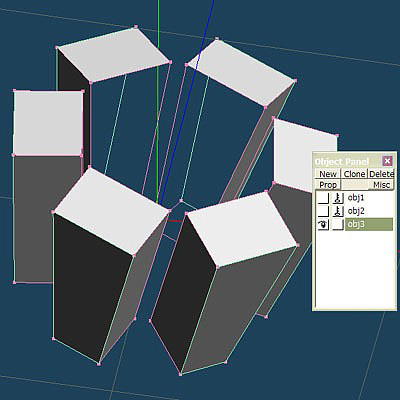
Task: Click the disabled button between Prop and Misc
Action: click(354, 185)
